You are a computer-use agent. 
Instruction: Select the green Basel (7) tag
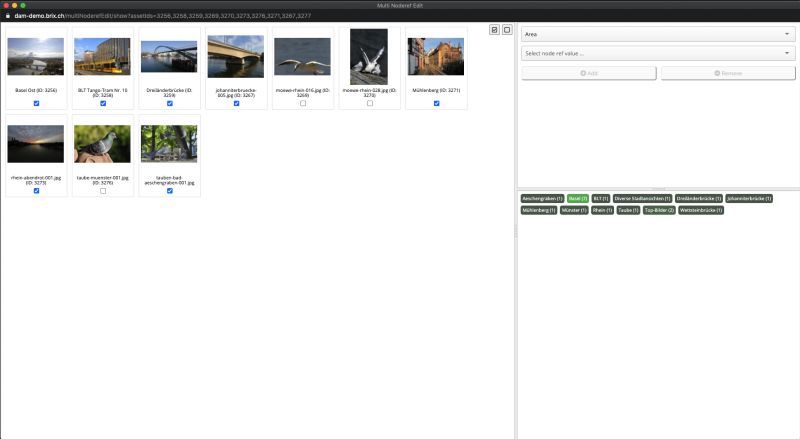(x=578, y=198)
